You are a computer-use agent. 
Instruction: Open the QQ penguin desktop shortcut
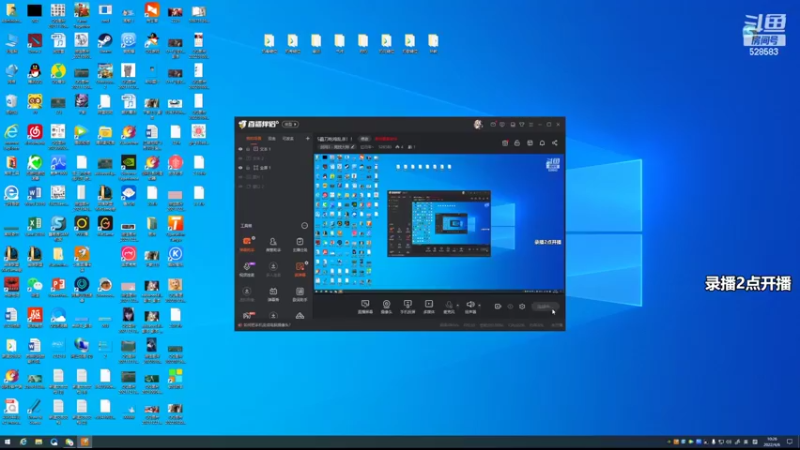pyautogui.click(x=35, y=73)
